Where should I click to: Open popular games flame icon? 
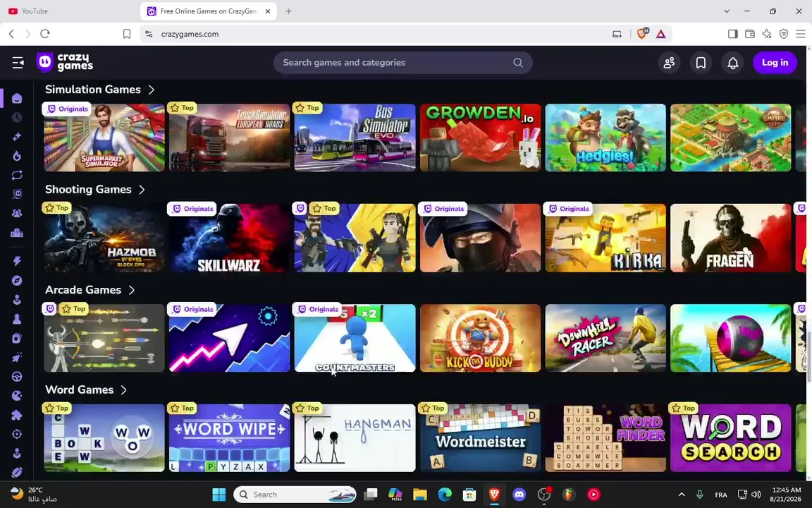pos(17,156)
